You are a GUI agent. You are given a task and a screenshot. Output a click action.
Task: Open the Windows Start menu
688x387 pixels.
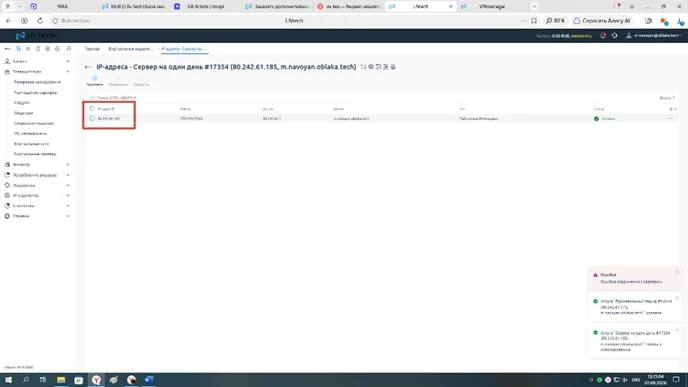8,380
